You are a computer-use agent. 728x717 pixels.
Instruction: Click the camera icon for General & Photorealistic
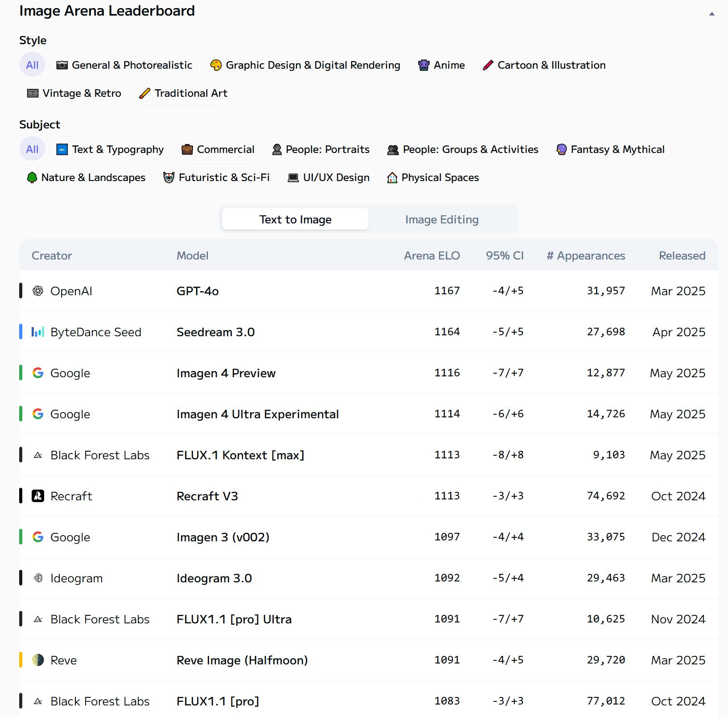click(x=62, y=65)
